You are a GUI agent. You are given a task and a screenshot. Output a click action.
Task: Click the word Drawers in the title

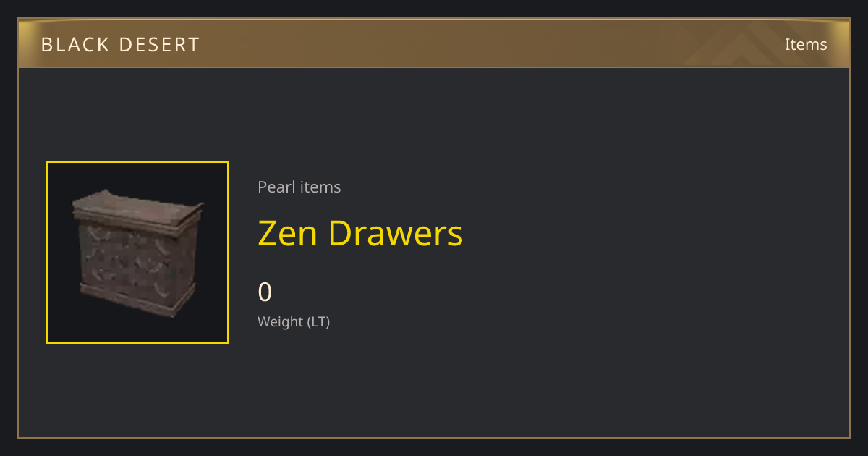pyautogui.click(x=396, y=233)
